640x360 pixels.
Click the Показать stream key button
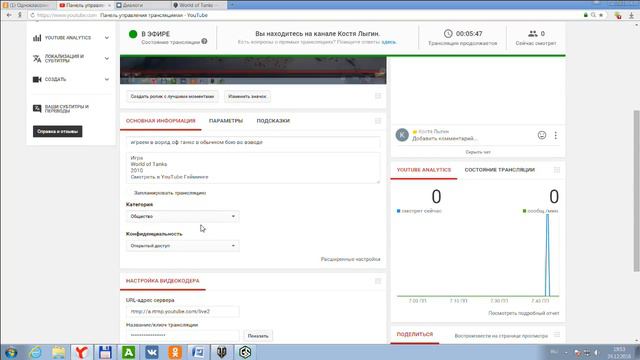[258, 336]
